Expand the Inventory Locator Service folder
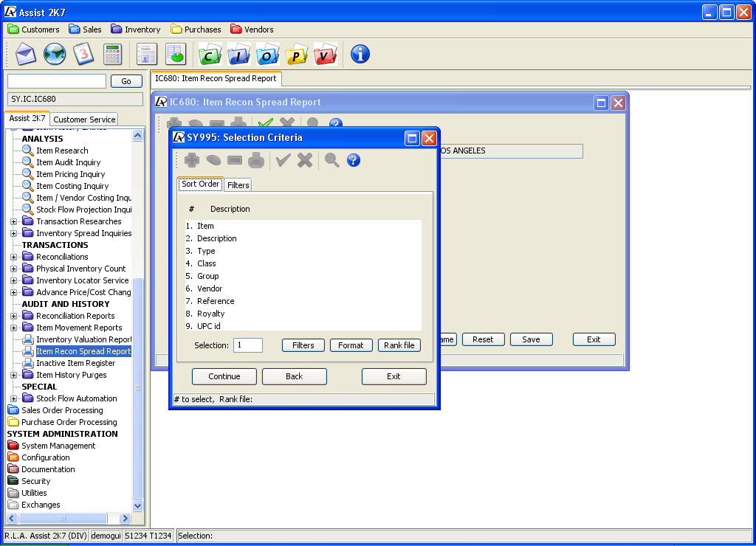This screenshot has width=756, height=546. coord(14,280)
